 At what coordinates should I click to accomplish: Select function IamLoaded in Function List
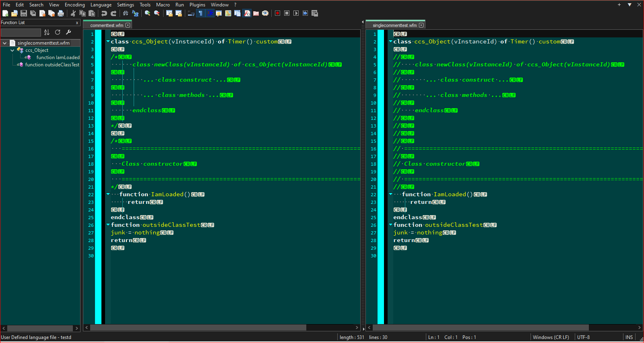click(58, 58)
